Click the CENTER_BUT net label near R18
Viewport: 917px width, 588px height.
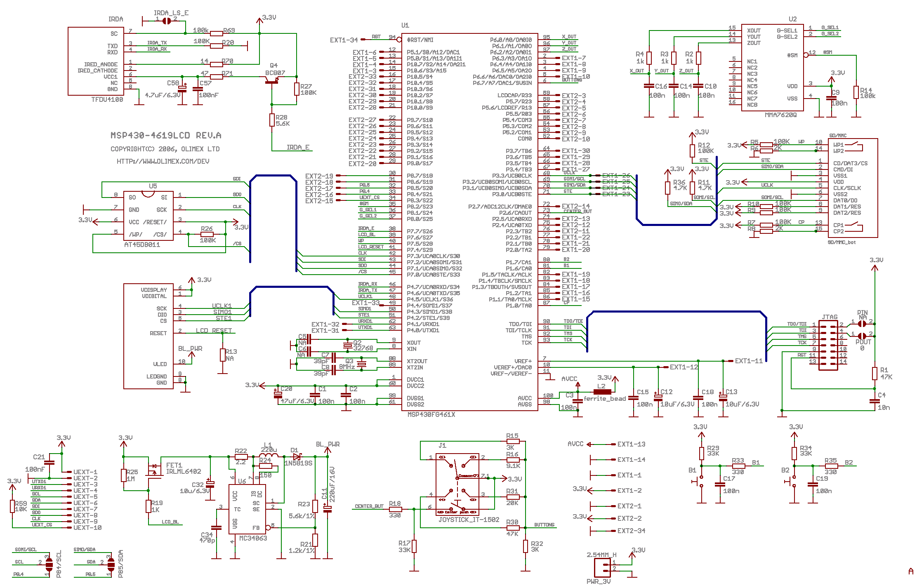click(369, 506)
